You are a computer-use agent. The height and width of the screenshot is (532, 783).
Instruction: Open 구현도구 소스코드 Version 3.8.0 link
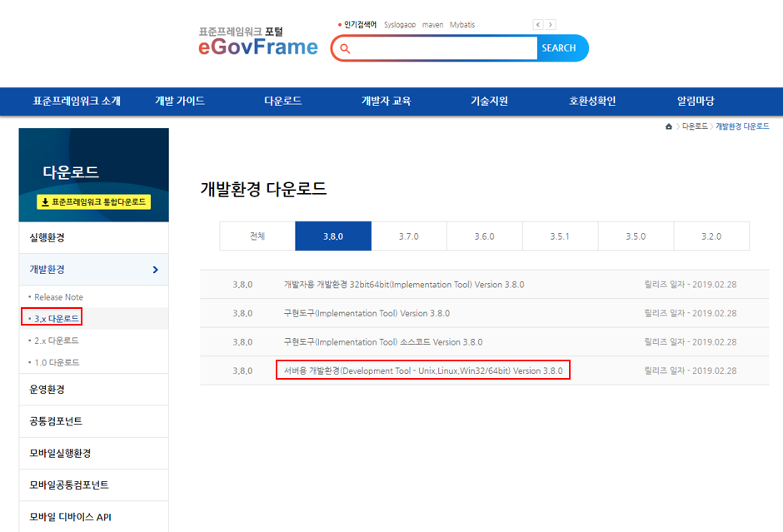click(x=382, y=342)
